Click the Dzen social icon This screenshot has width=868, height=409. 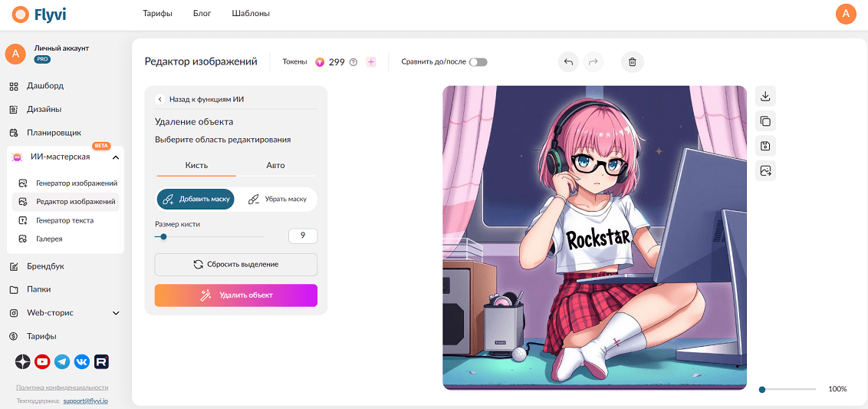coord(23,362)
